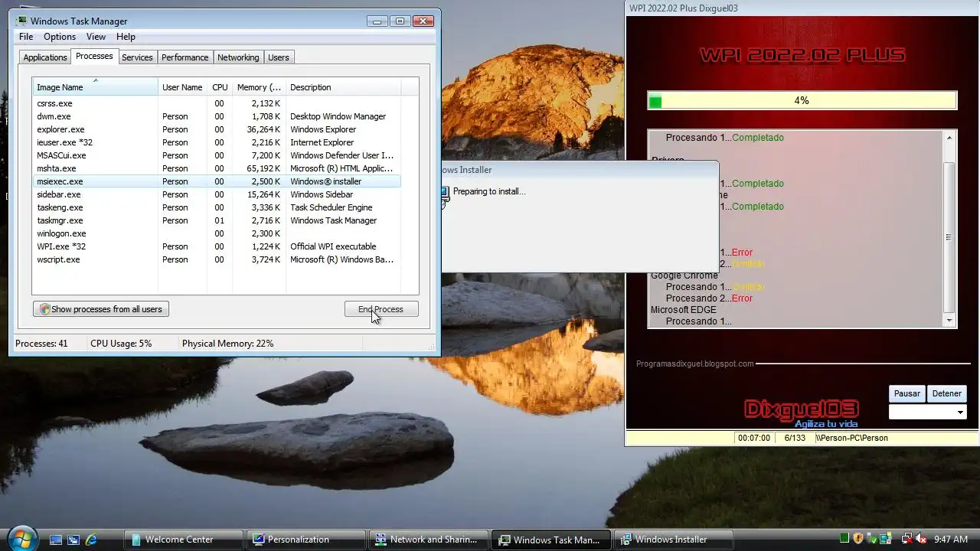Screen dimensions: 980x551
Task: Select the WPI.exe *32 process row
Action: [x=216, y=246]
